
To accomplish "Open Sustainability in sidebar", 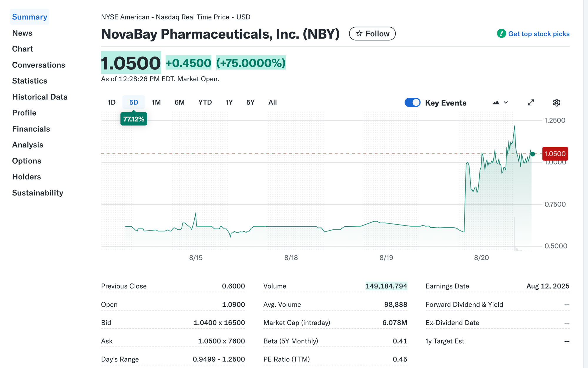I will pyautogui.click(x=38, y=193).
